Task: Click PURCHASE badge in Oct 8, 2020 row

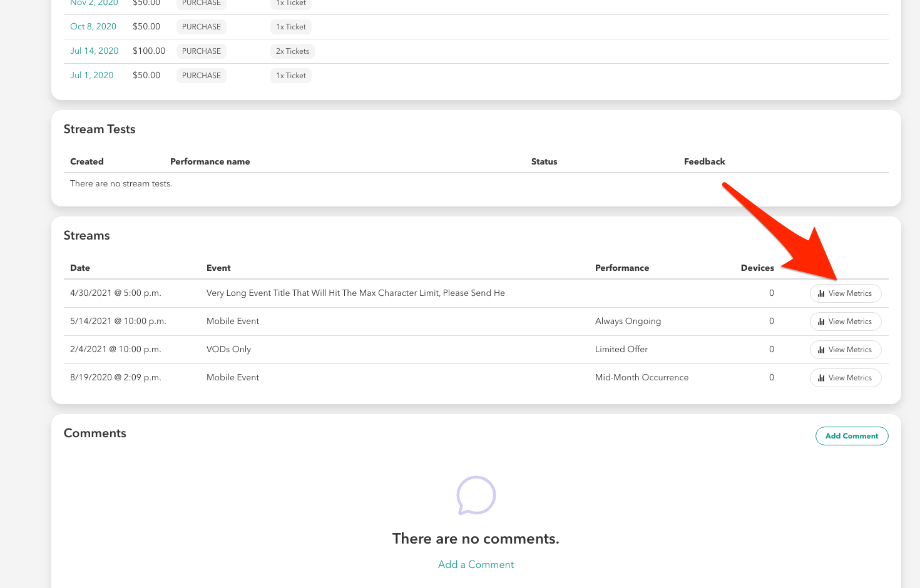Action: (x=202, y=27)
